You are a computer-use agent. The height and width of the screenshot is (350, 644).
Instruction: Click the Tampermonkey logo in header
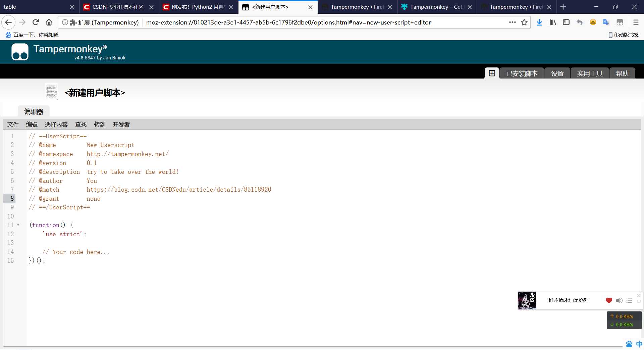20,52
